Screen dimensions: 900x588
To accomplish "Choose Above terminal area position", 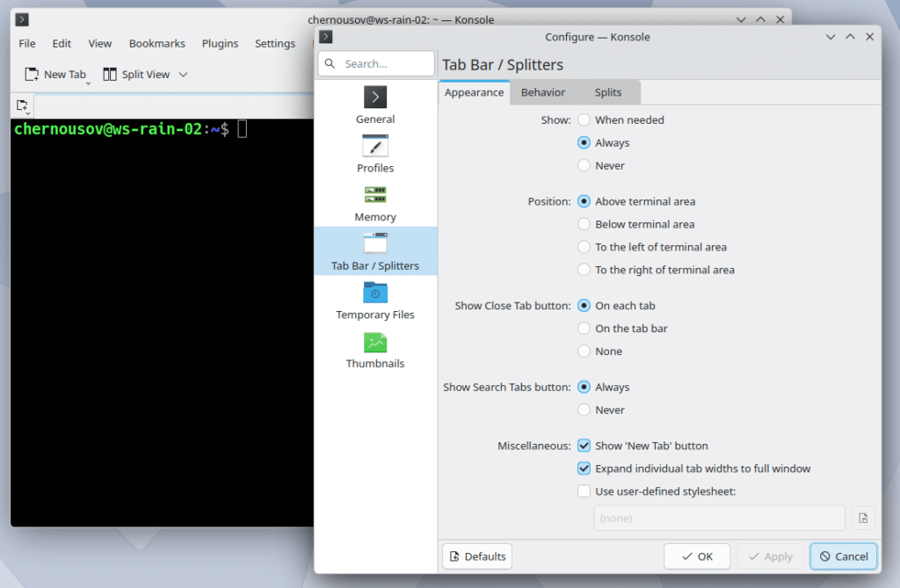I will click(x=636, y=201).
